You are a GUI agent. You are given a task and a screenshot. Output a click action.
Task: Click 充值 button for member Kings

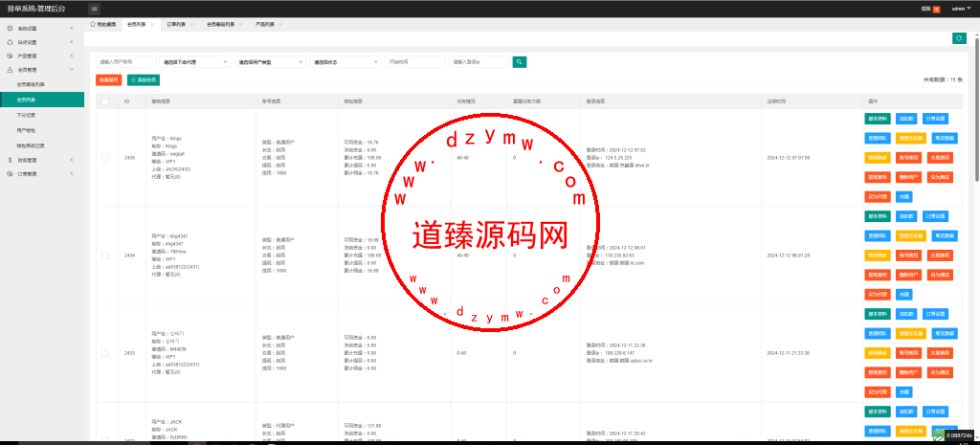[903, 197]
